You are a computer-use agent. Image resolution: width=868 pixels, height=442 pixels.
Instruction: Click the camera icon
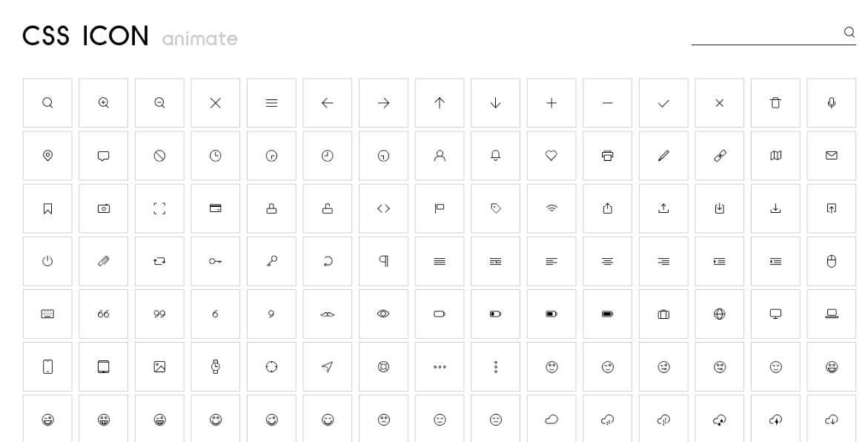104,208
